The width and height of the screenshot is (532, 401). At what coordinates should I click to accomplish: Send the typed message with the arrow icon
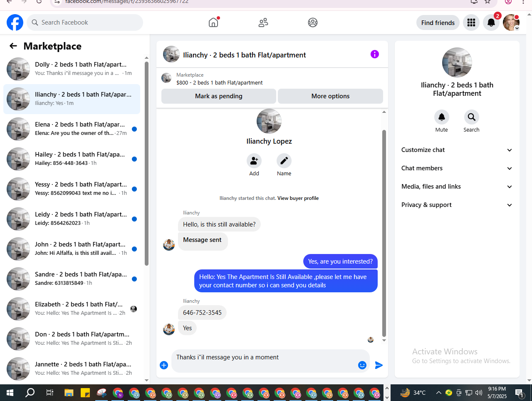pyautogui.click(x=379, y=365)
